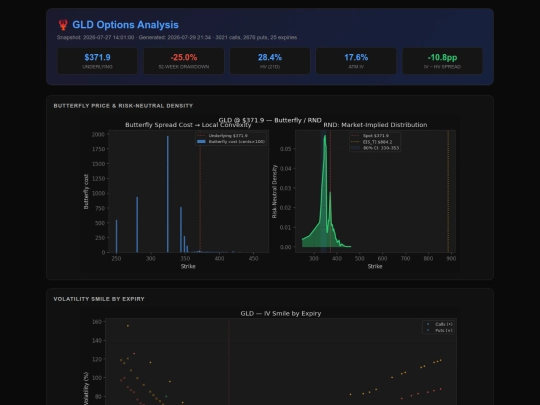Screen dimensions: 540x405
Task: Click the GLD Options Analysis title
Action: pos(125,25)
